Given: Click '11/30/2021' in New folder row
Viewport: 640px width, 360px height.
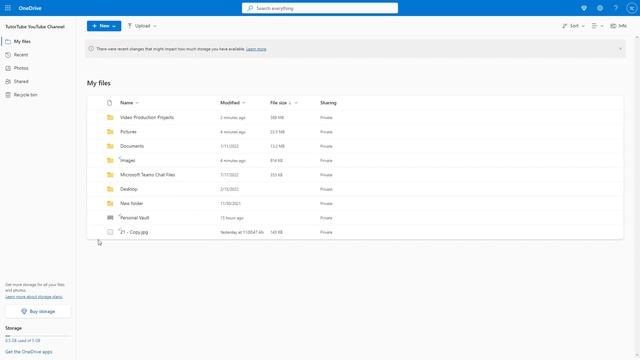Looking at the screenshot, I should point(230,204).
